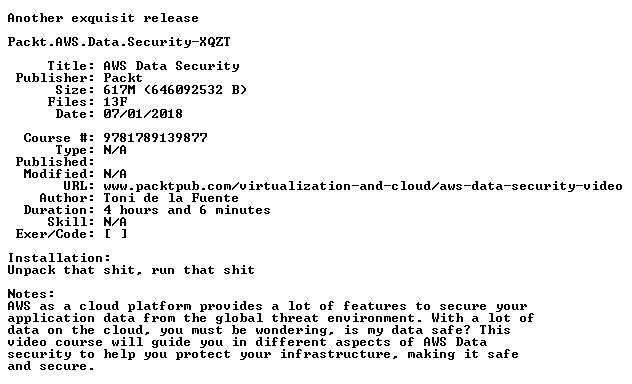Click the empty Exer/Code brackets

click(116, 234)
